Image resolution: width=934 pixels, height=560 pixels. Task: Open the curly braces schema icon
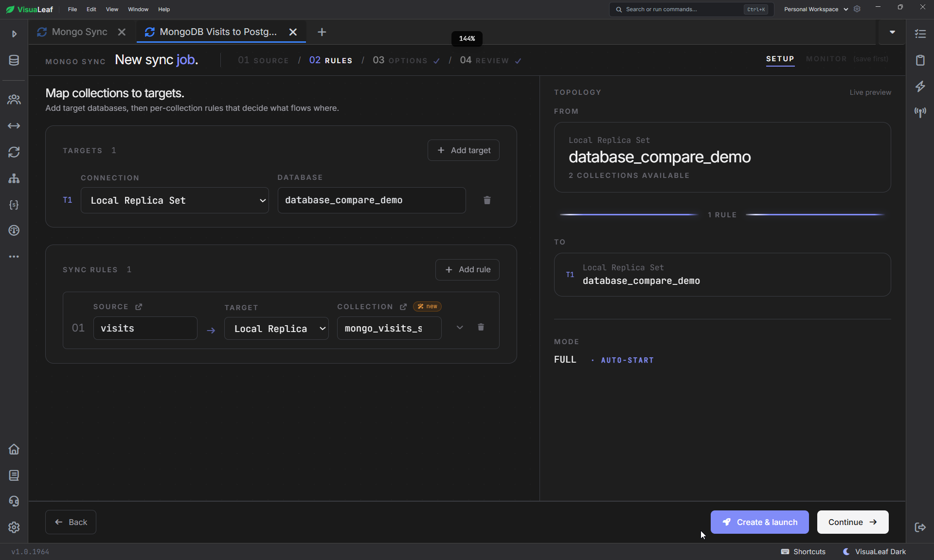click(x=14, y=205)
